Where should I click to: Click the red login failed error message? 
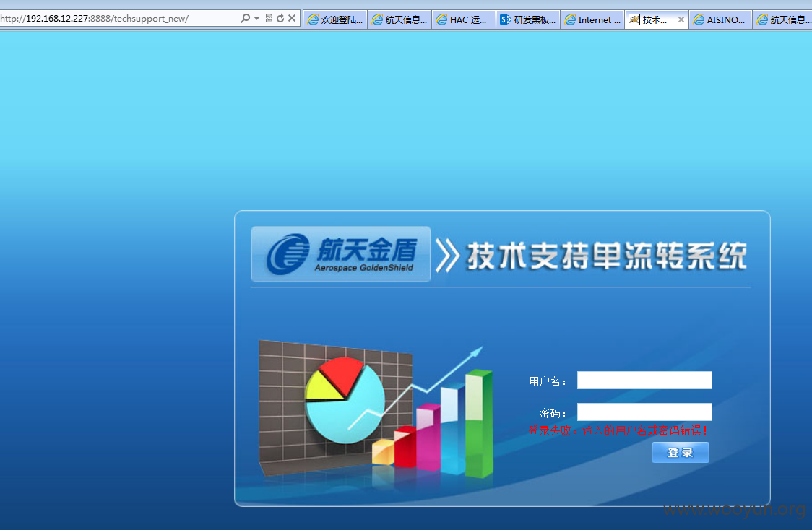(x=618, y=430)
